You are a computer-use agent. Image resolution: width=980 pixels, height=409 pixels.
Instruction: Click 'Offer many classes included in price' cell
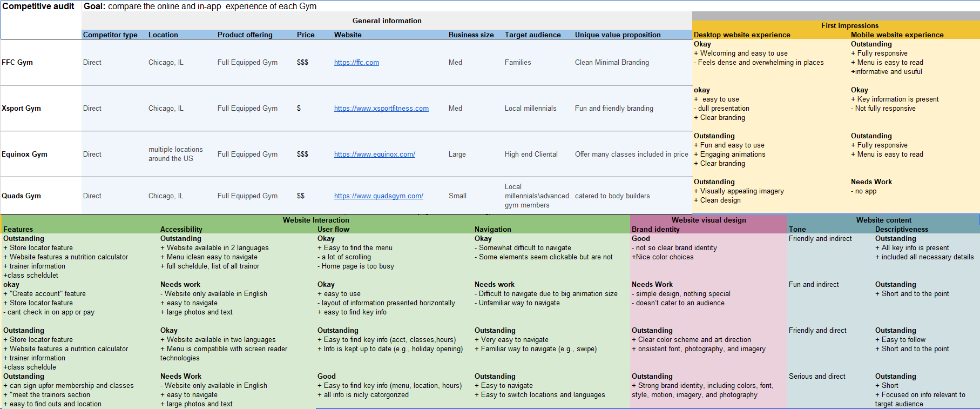click(x=631, y=154)
